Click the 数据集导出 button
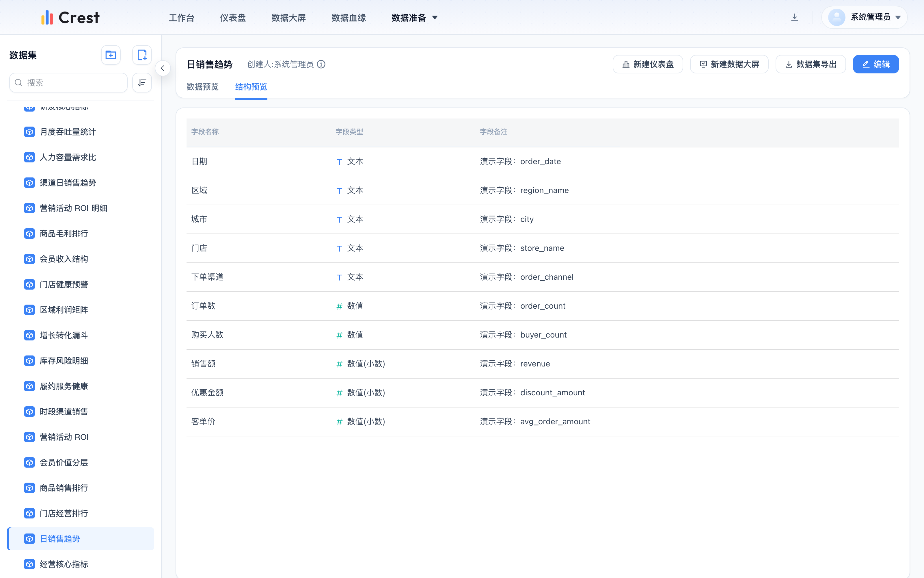The width and height of the screenshot is (924, 578). 811,64
